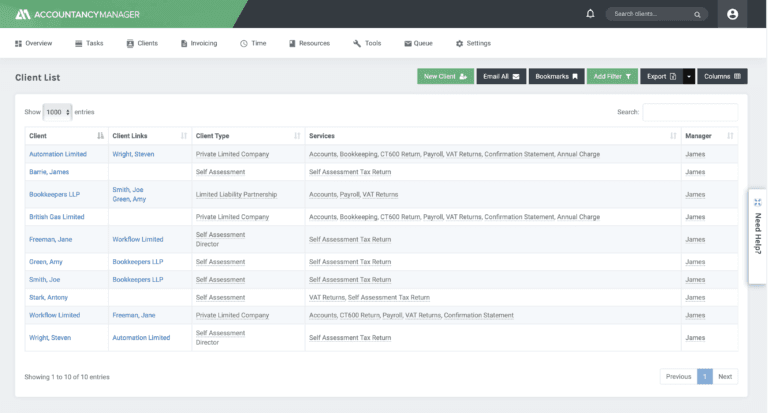The width and height of the screenshot is (768, 413).
Task: Open the Queue section
Action: click(418, 43)
